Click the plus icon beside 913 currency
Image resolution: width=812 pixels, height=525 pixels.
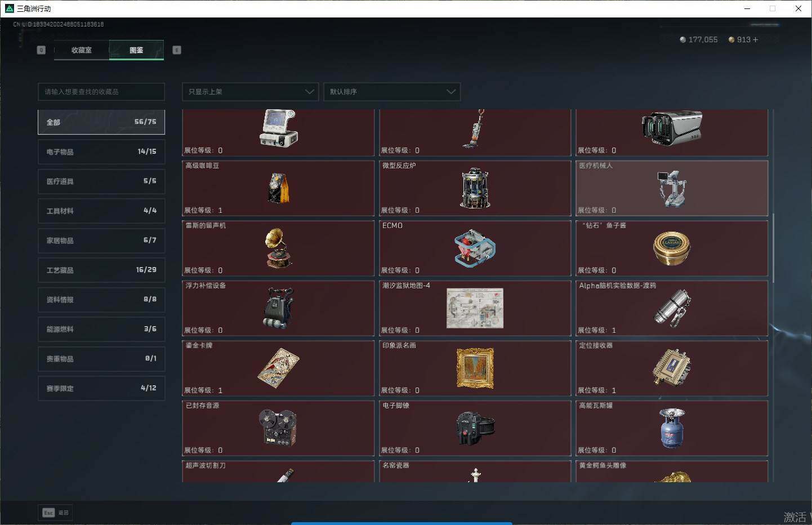(755, 40)
